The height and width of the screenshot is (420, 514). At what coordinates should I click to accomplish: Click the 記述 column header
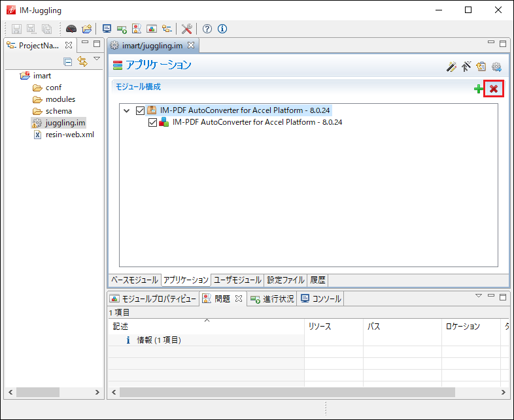click(x=121, y=326)
